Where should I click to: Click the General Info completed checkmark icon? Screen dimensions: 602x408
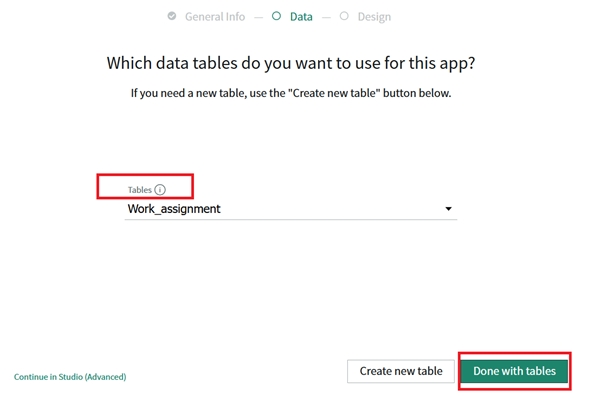[172, 16]
